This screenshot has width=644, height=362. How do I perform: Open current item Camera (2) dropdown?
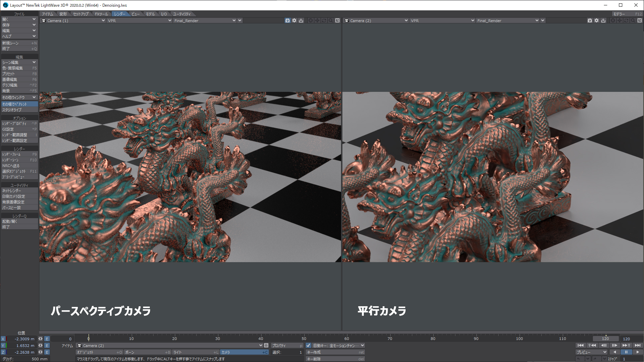pos(169,345)
